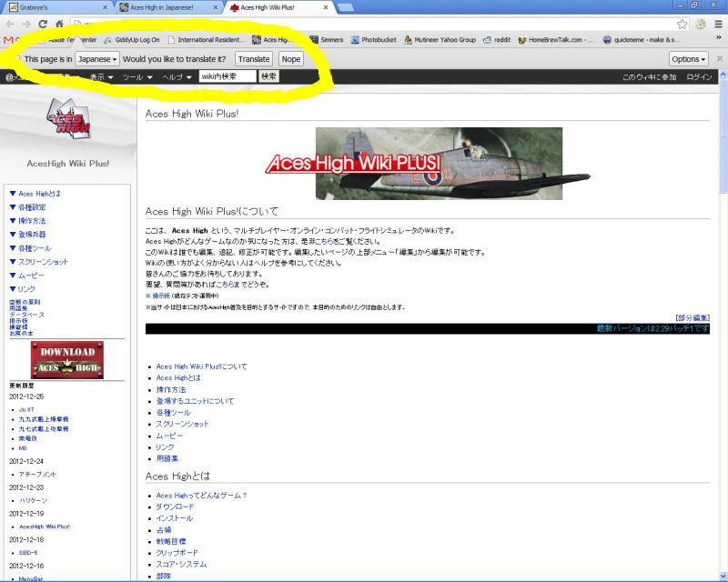Open the Photobucket bookmark
The width and height of the screenshot is (728, 582).
(373, 40)
